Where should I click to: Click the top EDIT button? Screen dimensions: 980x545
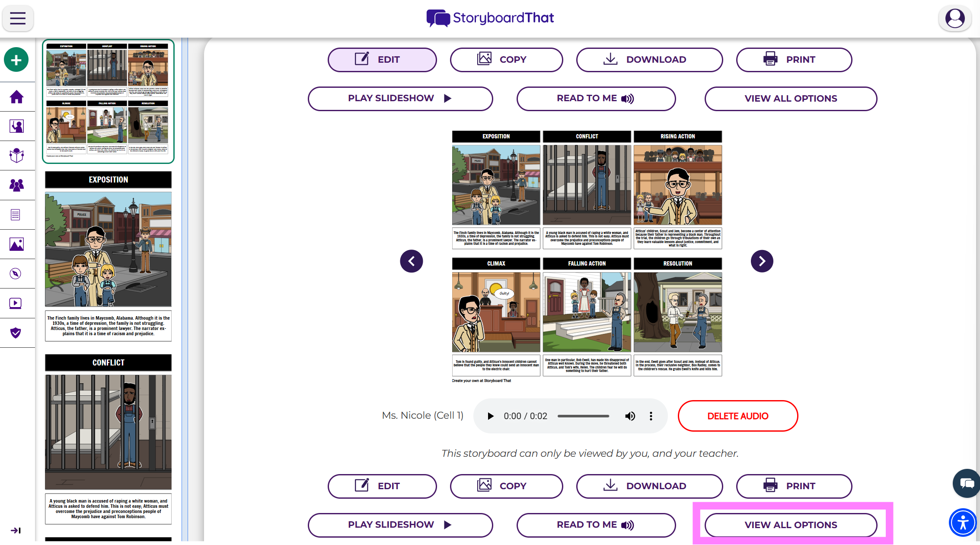point(382,60)
